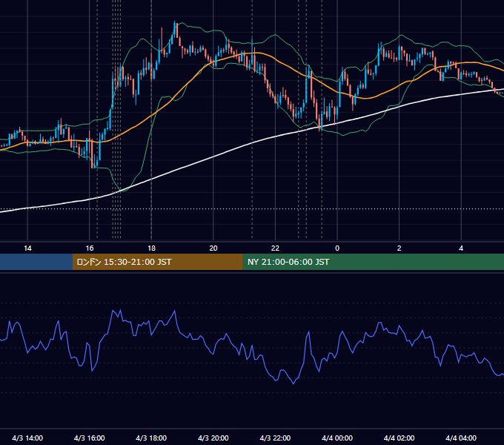The width and height of the screenshot is (504, 445).
Task: Click the '4/3 22:00' label on the lower axis
Action: pos(275,438)
